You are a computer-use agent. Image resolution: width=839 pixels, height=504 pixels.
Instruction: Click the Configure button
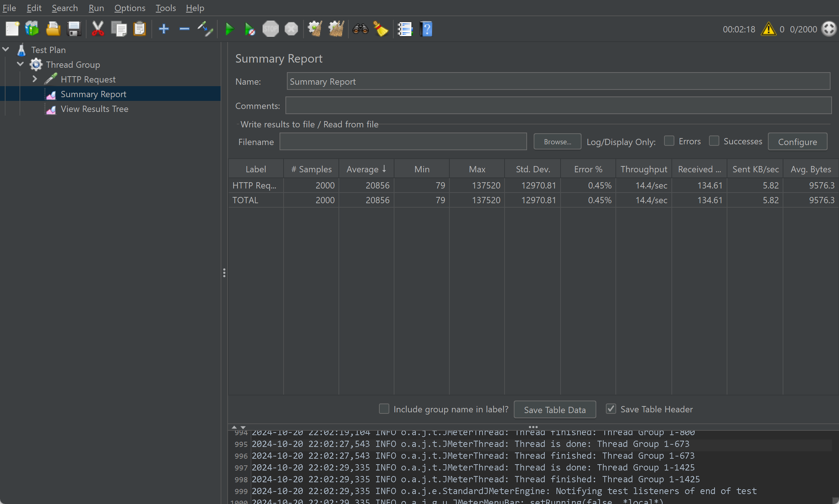(797, 142)
